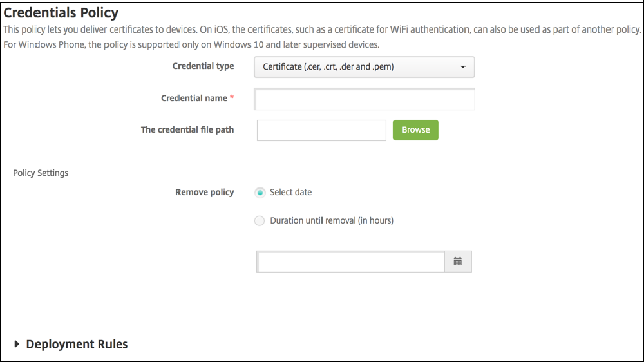This screenshot has height=362, width=644.
Task: Click the Credentials Policy page heading
Action: [x=61, y=12]
